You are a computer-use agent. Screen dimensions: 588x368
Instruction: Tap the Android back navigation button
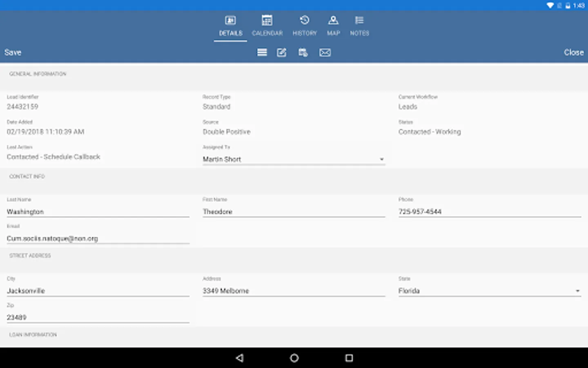click(x=240, y=358)
